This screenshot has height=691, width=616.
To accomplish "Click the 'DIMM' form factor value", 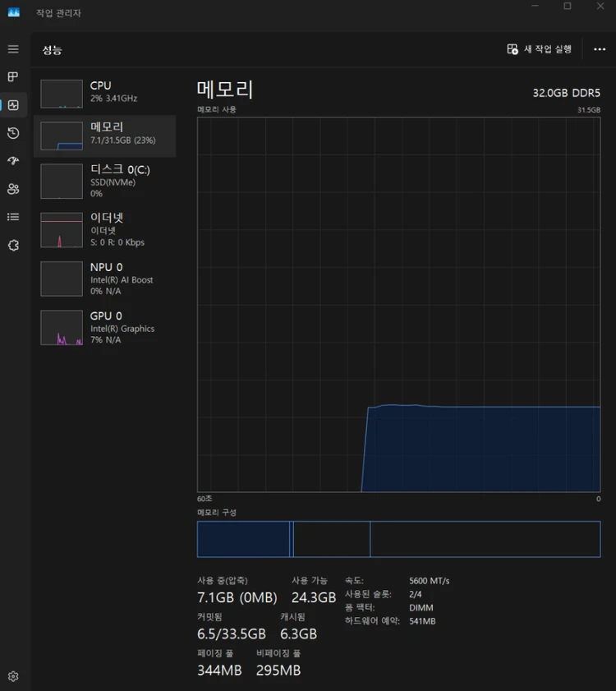I will (421, 608).
